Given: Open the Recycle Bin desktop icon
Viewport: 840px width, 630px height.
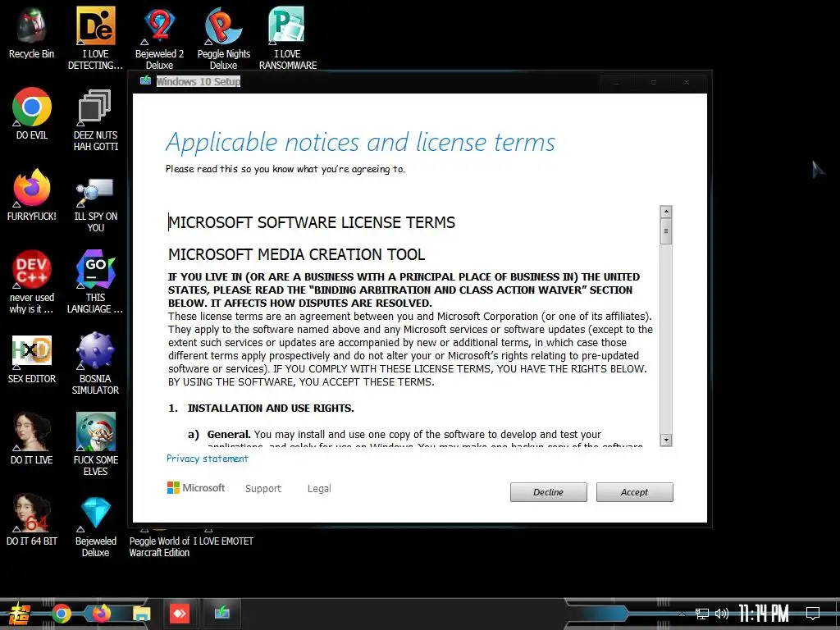Looking at the screenshot, I should click(32, 33).
